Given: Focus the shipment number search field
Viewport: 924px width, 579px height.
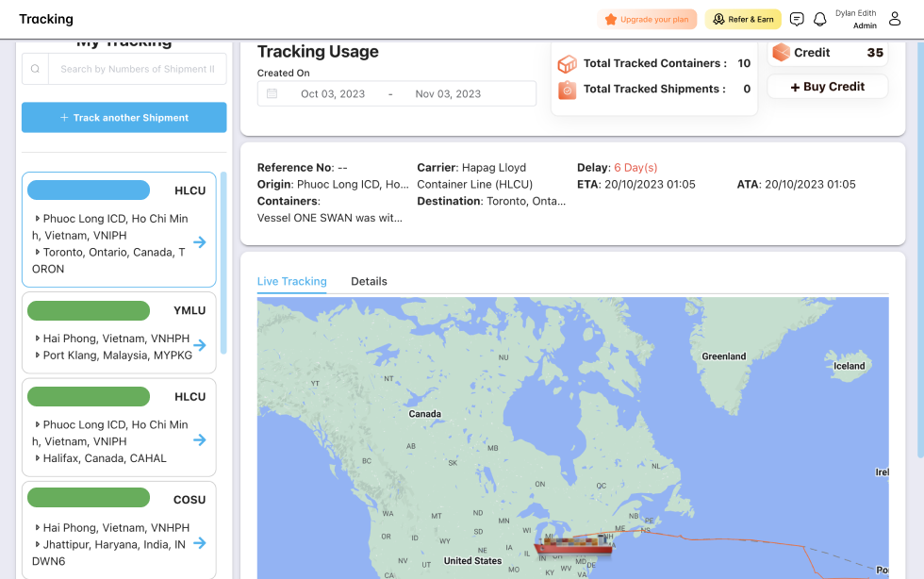Looking at the screenshot, I should click(x=138, y=69).
